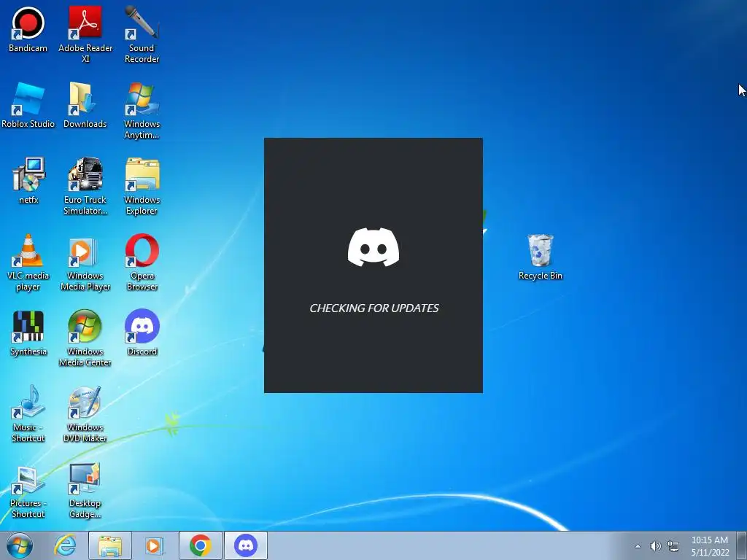Viewport: 747px width, 560px height.
Task: Select the Synthesia desktop icon
Action: [28, 332]
